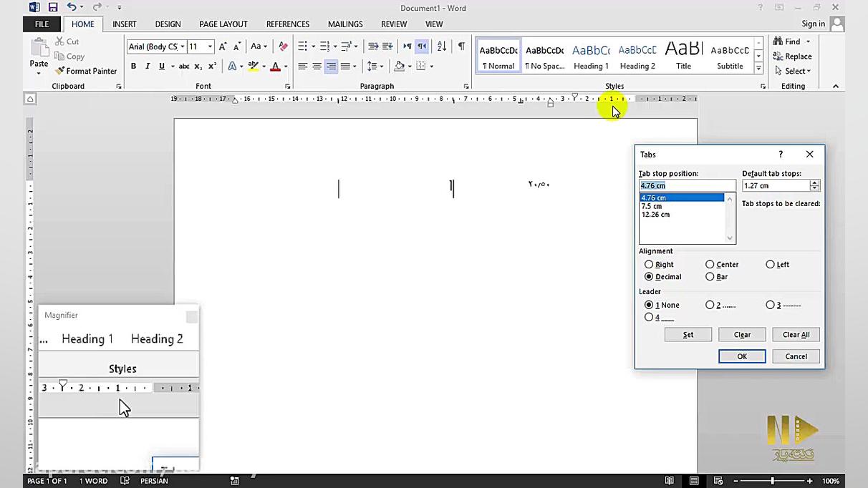The image size is (868, 488).
Task: Choose leader option 3 dashes
Action: tap(770, 305)
